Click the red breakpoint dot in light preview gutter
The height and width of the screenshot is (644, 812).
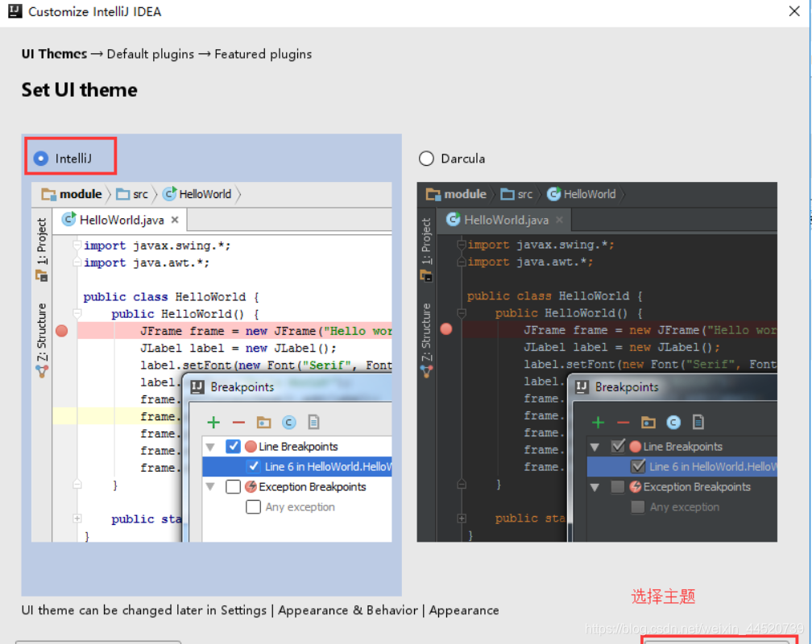click(61, 331)
